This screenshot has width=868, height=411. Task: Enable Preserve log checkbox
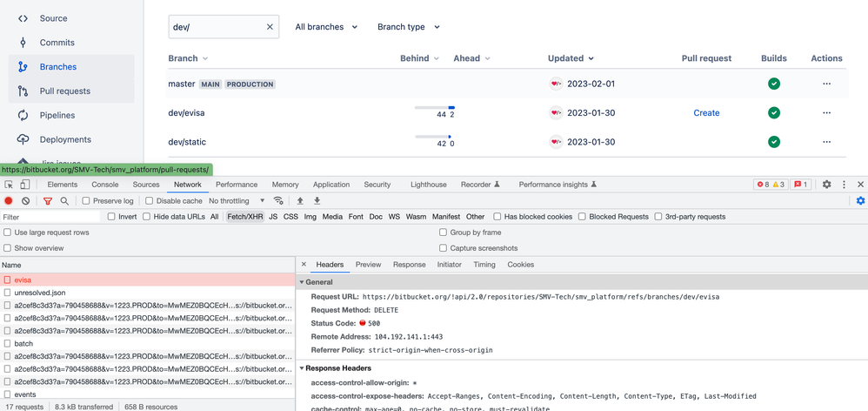[x=86, y=201]
